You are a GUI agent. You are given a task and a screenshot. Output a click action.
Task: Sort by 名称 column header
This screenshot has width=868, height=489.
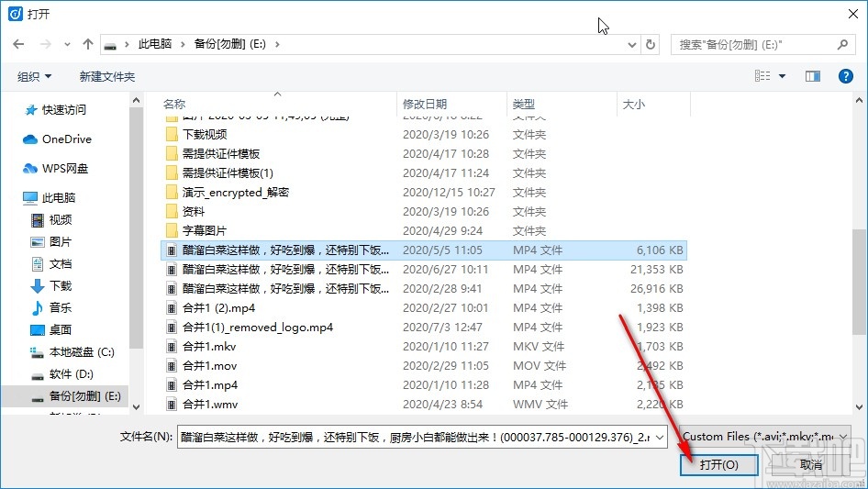pyautogui.click(x=174, y=104)
